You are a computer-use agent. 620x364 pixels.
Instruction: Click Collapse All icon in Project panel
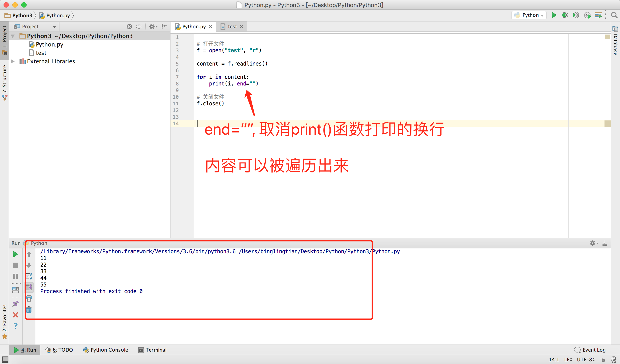pos(139,27)
